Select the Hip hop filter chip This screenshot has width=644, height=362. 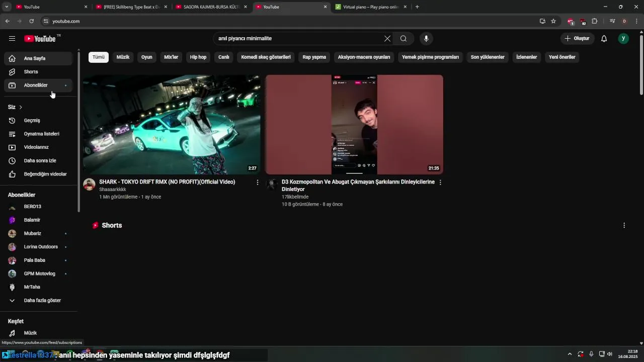(x=198, y=57)
